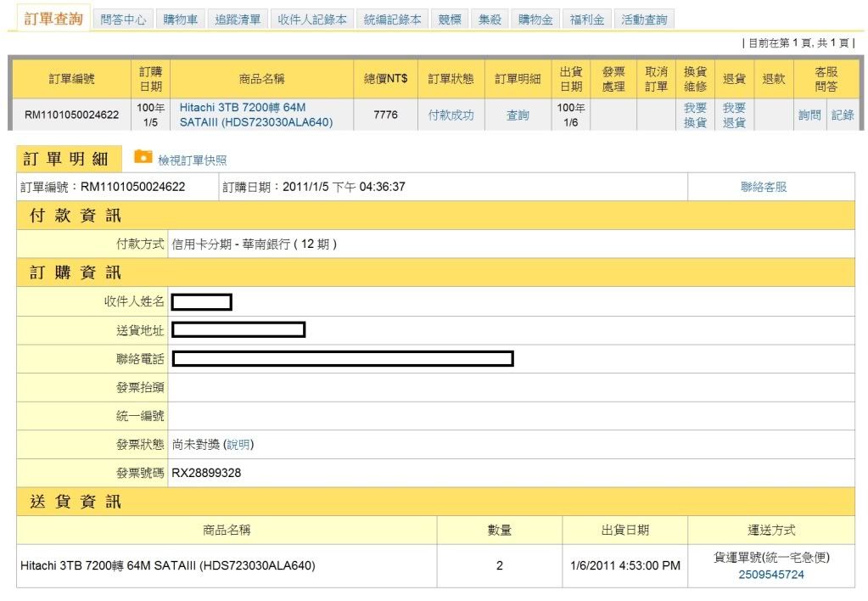Click the 付款資訊 section header
This screenshot has height=601, width=868.
point(435,216)
